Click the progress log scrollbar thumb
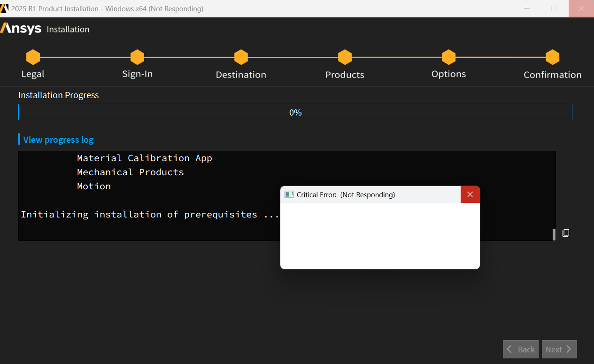Image resolution: width=594 pixels, height=364 pixels. (554, 234)
